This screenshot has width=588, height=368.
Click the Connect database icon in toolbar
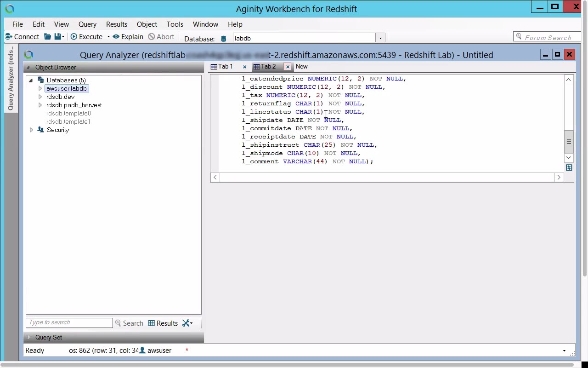coord(8,37)
